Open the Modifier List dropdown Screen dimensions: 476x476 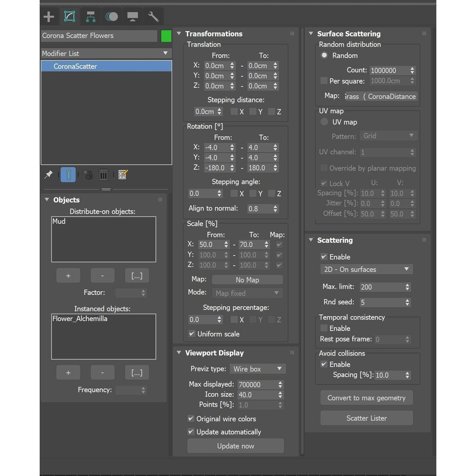click(x=106, y=53)
